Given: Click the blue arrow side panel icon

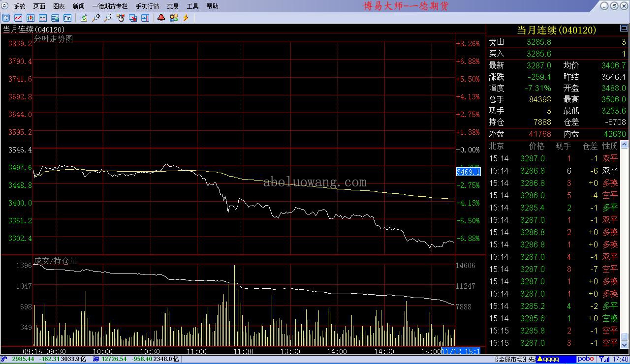Looking at the screenshot, I should click(145, 18).
